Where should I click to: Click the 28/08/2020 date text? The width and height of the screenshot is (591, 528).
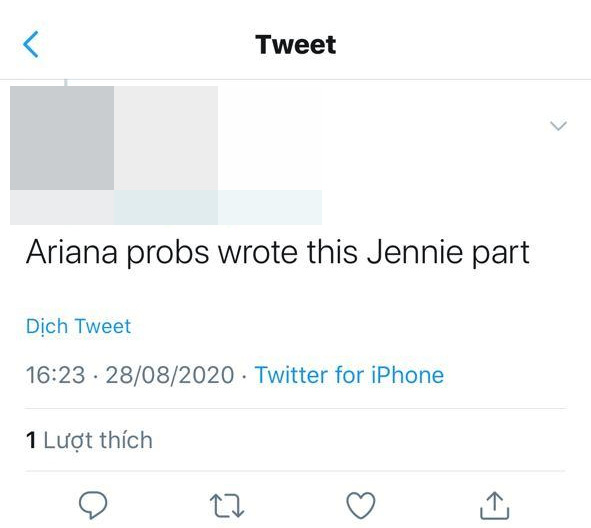click(x=170, y=375)
